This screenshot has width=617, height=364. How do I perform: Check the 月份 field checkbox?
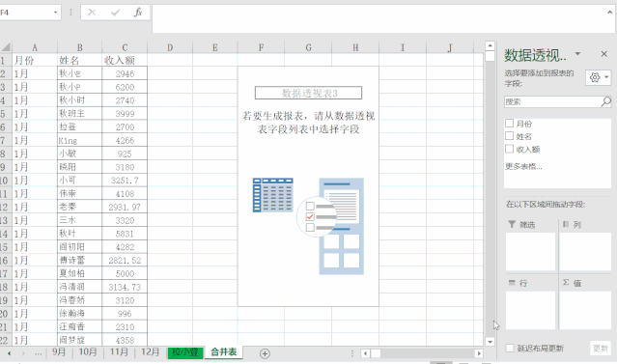pos(509,124)
